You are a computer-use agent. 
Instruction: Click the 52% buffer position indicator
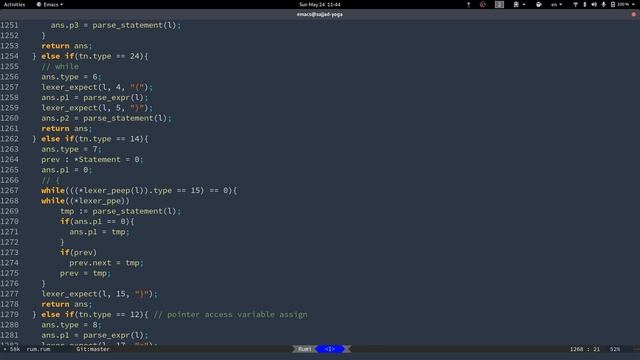615,349
